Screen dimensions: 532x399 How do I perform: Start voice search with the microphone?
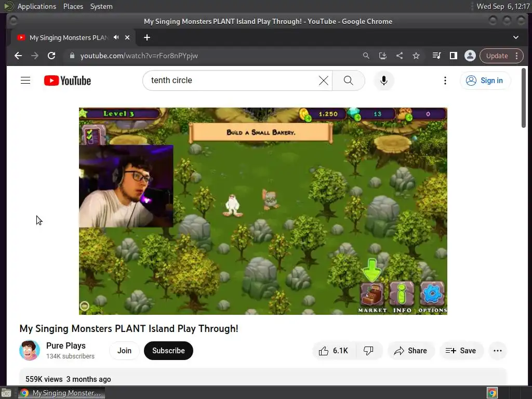[384, 81]
